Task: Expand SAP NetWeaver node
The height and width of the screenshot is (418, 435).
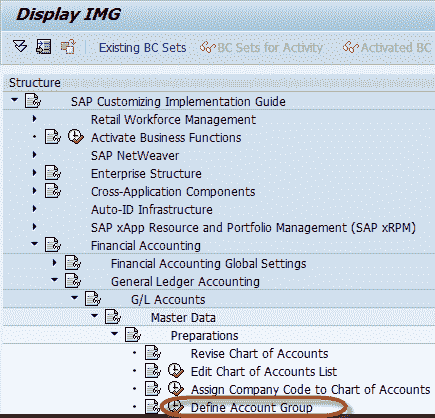Action: click(x=34, y=154)
